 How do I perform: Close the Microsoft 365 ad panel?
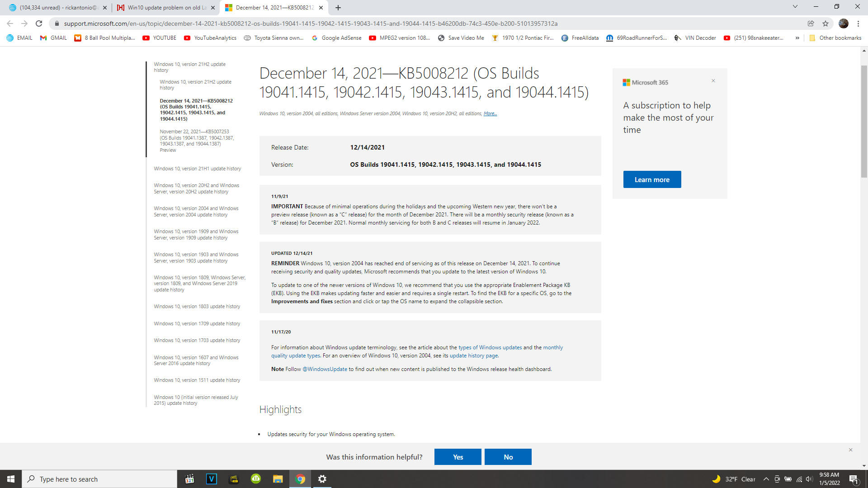coord(713,81)
